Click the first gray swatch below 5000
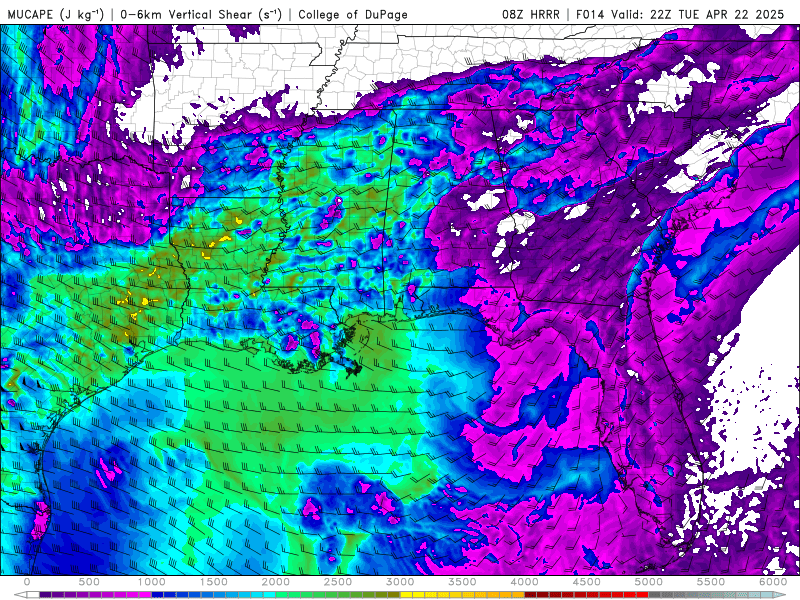The image size is (800, 600). [655, 594]
